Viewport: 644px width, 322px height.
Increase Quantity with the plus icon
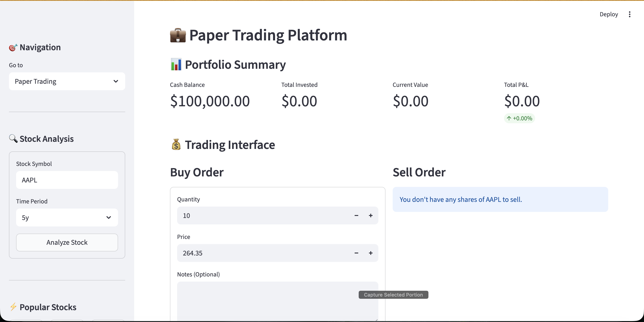coord(371,215)
